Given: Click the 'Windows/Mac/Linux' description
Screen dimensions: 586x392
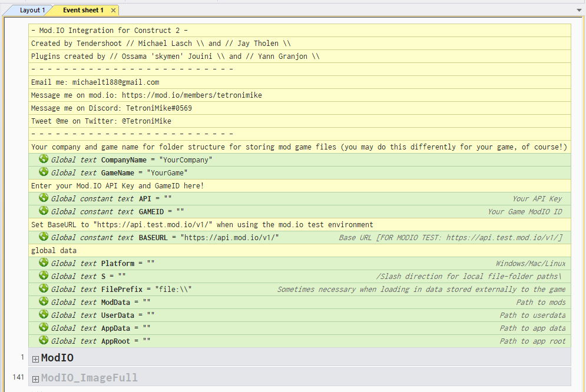Looking at the screenshot, I should click(x=530, y=263).
